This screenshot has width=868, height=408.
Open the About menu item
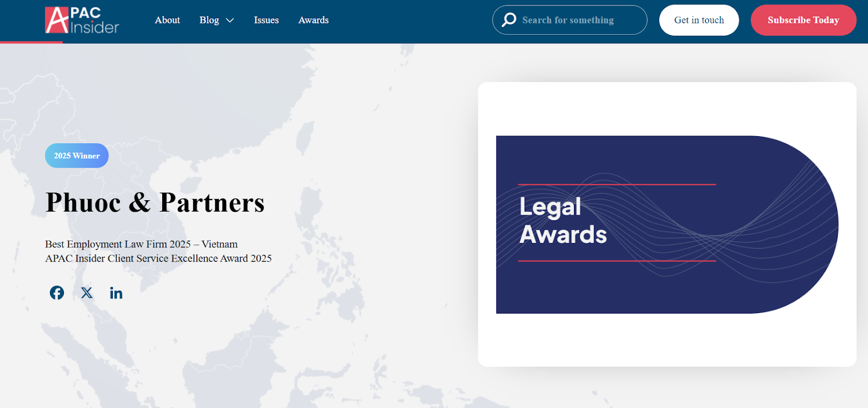click(167, 20)
